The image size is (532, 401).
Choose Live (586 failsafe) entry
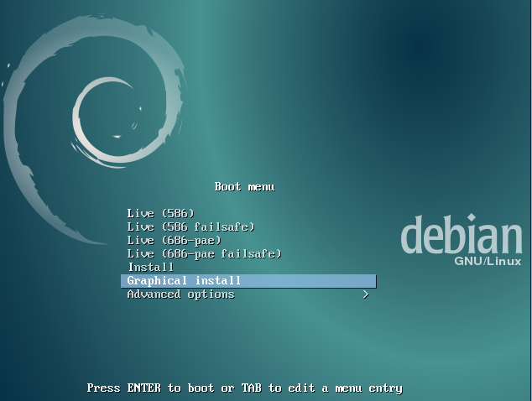point(191,227)
